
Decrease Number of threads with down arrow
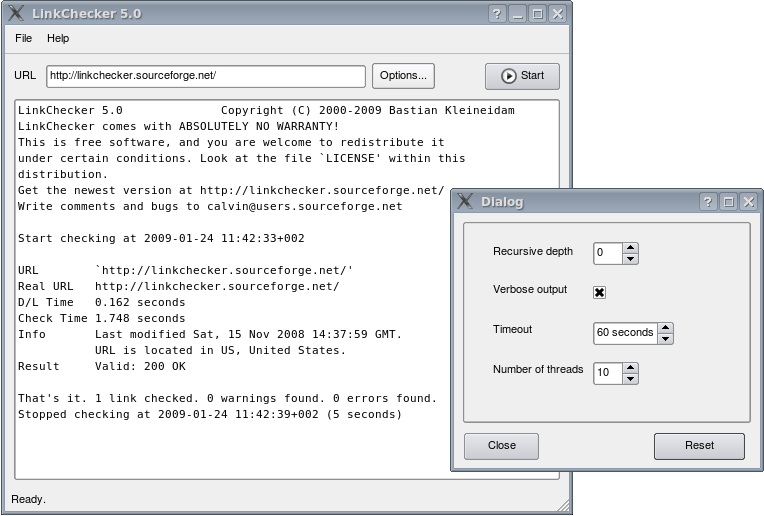(630, 379)
